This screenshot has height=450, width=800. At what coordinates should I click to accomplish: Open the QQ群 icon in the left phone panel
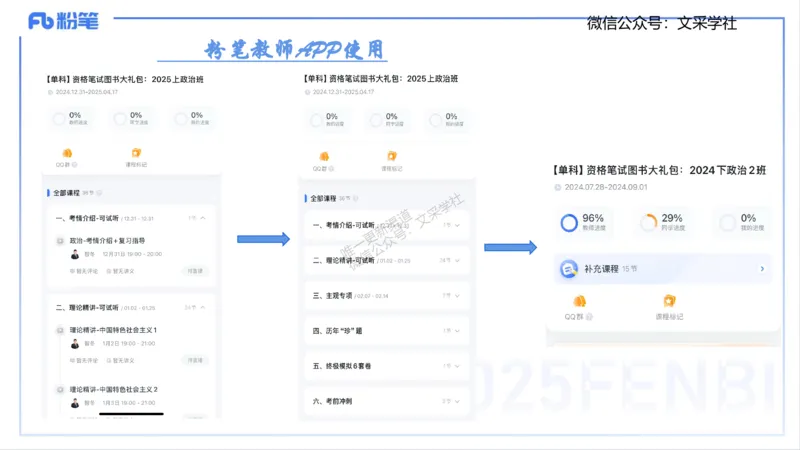[x=67, y=153]
